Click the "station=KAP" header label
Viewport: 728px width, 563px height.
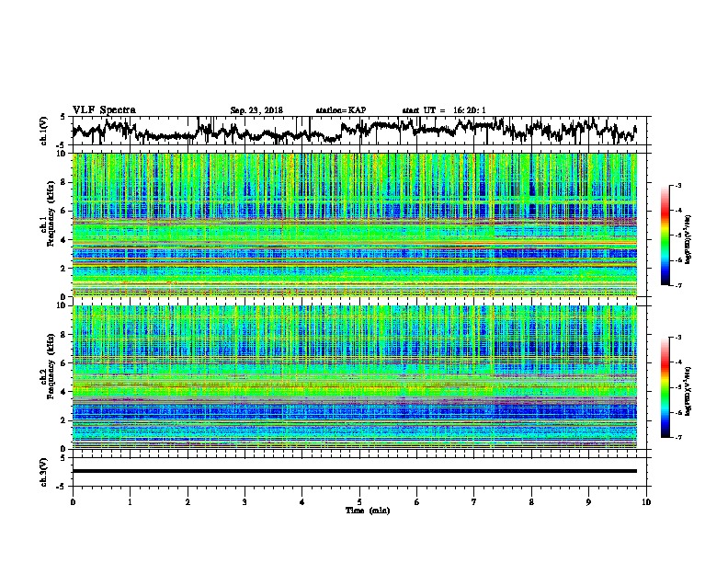340,110
